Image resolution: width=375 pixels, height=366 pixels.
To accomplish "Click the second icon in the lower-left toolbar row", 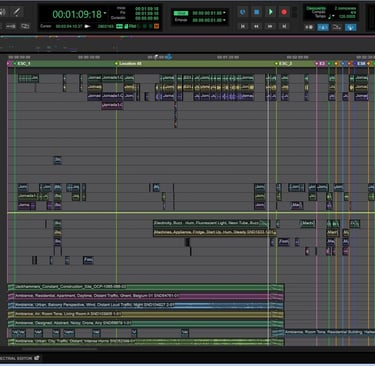I will click(11, 26).
